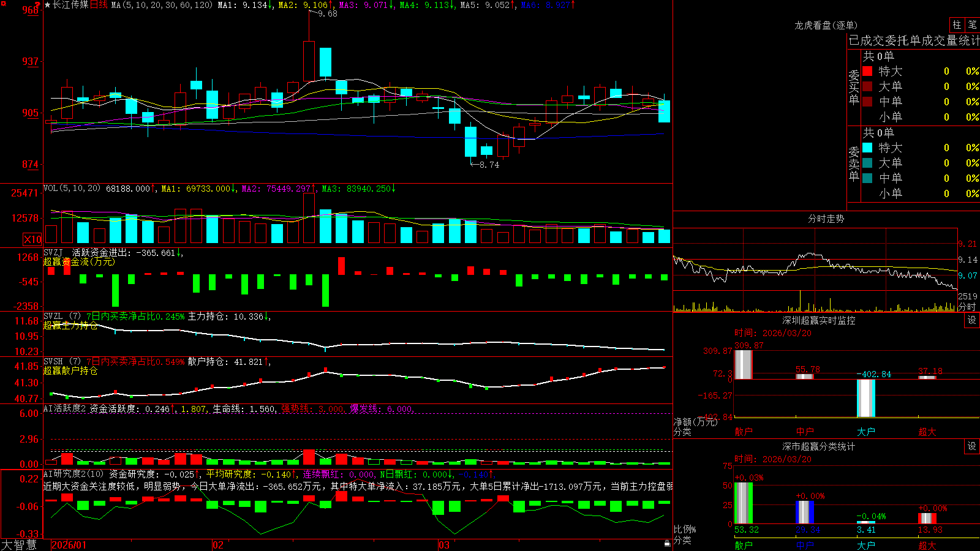Screen dimensions: 980x551
Task: Click MA1: 9.134 value
Action: (x=245, y=5)
